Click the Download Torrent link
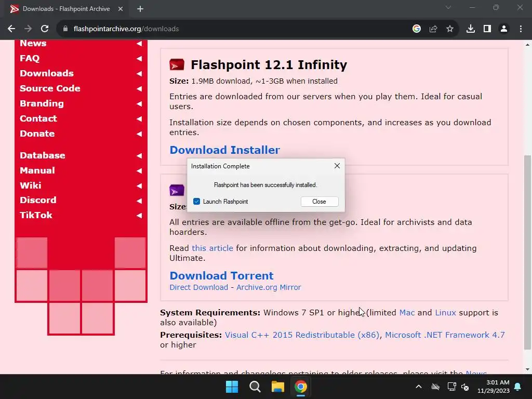Viewport: 532px width, 399px height. point(221,275)
